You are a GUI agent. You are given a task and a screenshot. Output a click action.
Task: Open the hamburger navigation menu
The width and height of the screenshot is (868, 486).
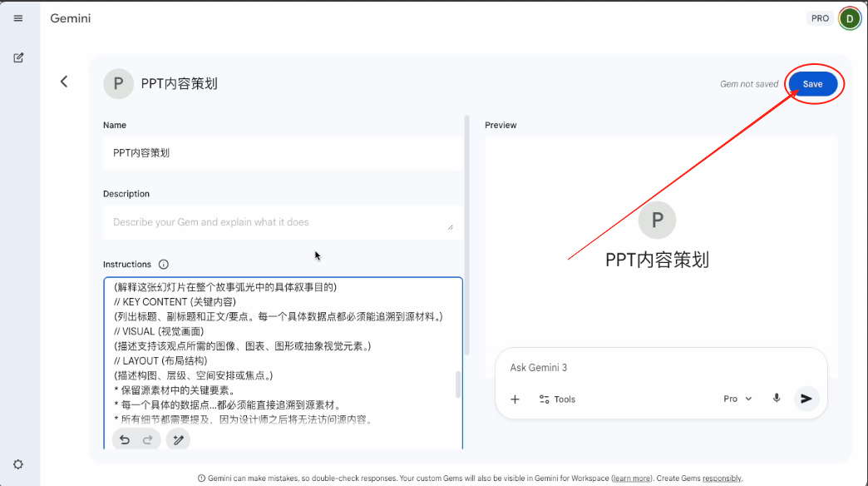click(x=17, y=17)
